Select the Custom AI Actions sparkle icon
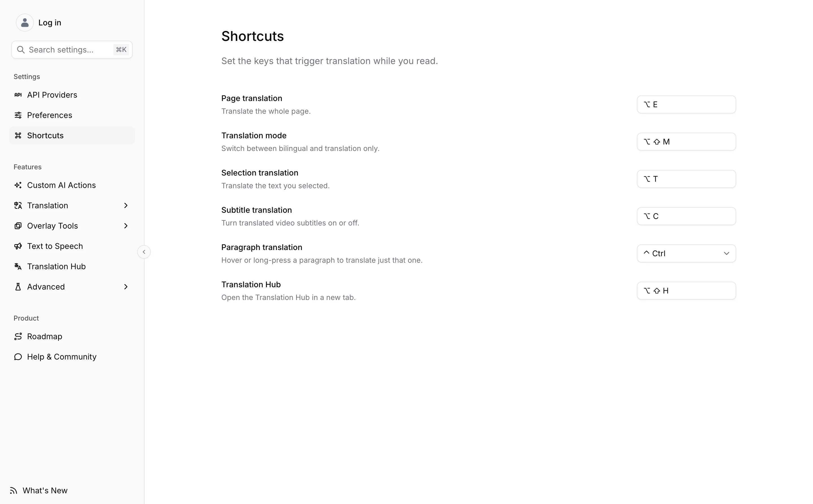 (x=18, y=185)
